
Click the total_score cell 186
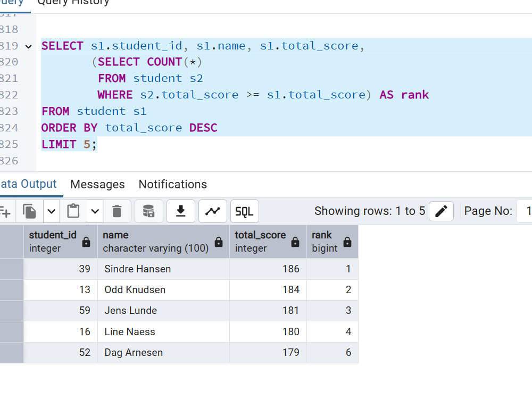pyautogui.click(x=268, y=269)
